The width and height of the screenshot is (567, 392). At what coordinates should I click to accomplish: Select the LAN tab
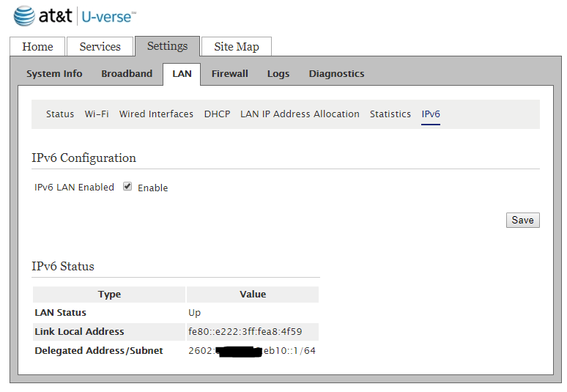(x=182, y=74)
